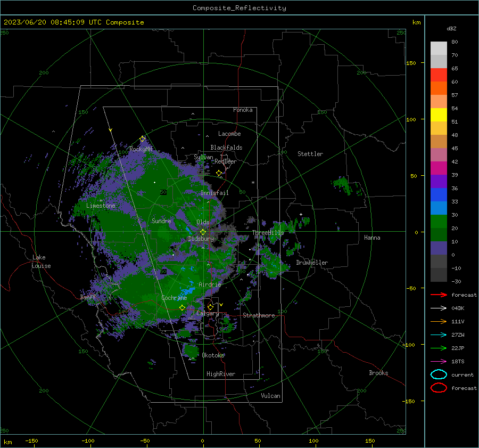
Task: Click the yellow diamond marker below RedDeer
Action: tap(219, 173)
